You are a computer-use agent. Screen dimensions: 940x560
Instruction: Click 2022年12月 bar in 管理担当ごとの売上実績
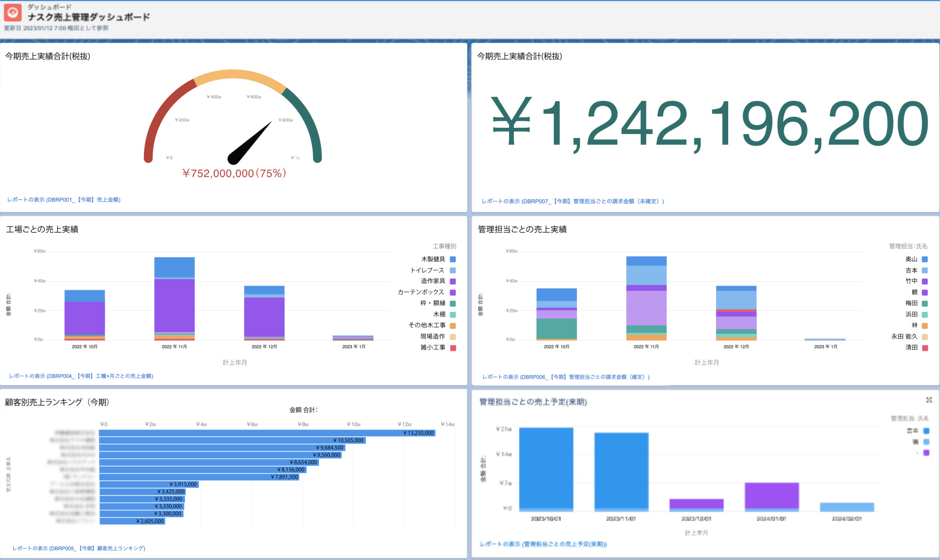[x=736, y=313]
